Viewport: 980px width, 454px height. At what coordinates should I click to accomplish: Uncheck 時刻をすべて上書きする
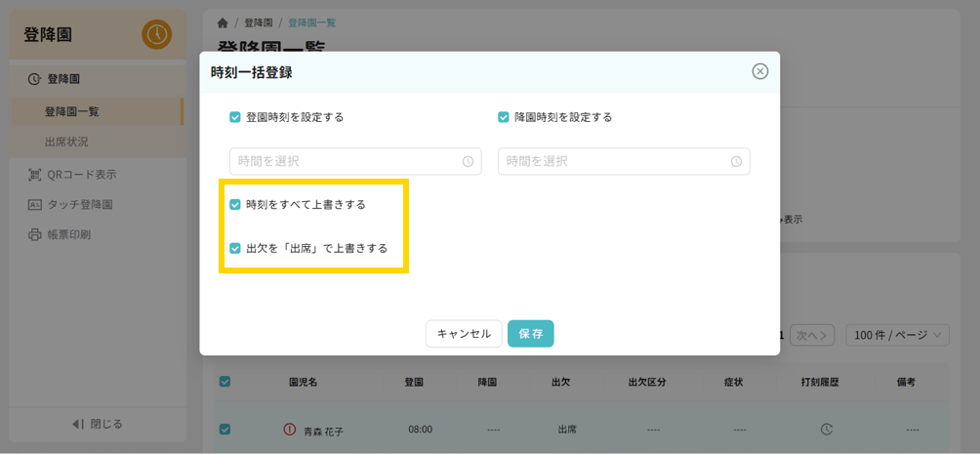click(235, 205)
